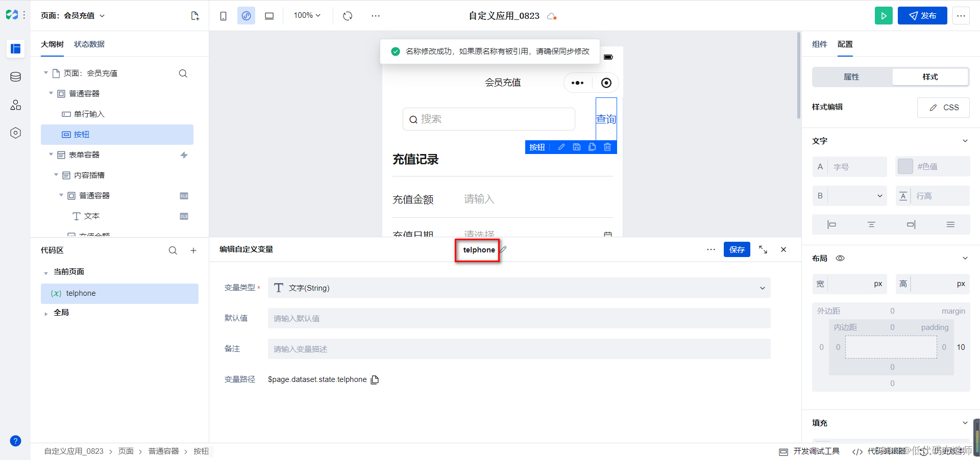
Task: Open the 100% zoom dropdown
Action: click(x=307, y=16)
